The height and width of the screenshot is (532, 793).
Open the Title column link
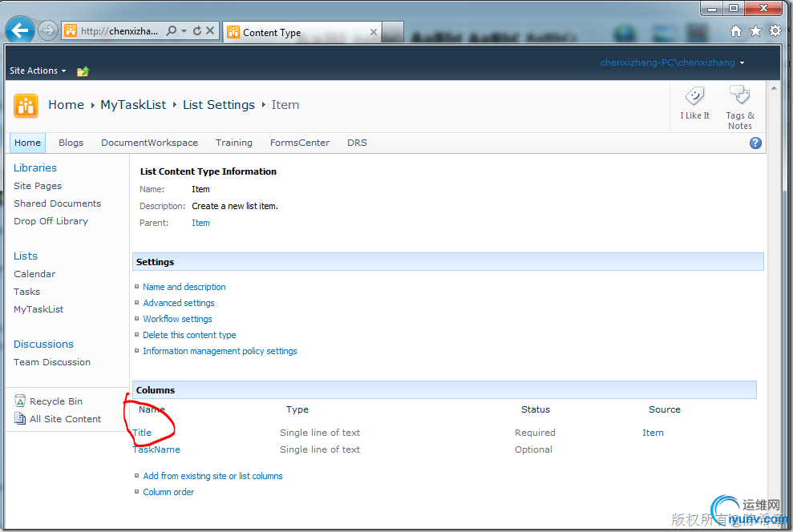point(142,433)
